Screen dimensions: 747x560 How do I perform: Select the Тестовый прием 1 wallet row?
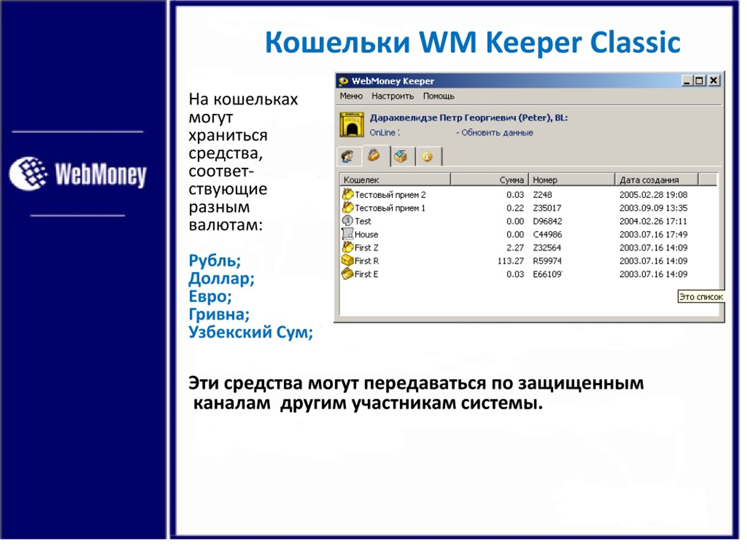pyautogui.click(x=528, y=208)
